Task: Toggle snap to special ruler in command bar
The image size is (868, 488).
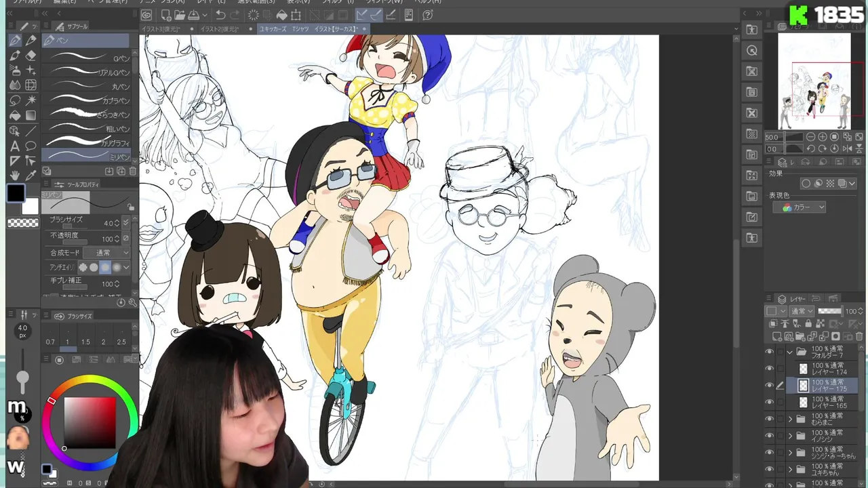Action: click(376, 15)
